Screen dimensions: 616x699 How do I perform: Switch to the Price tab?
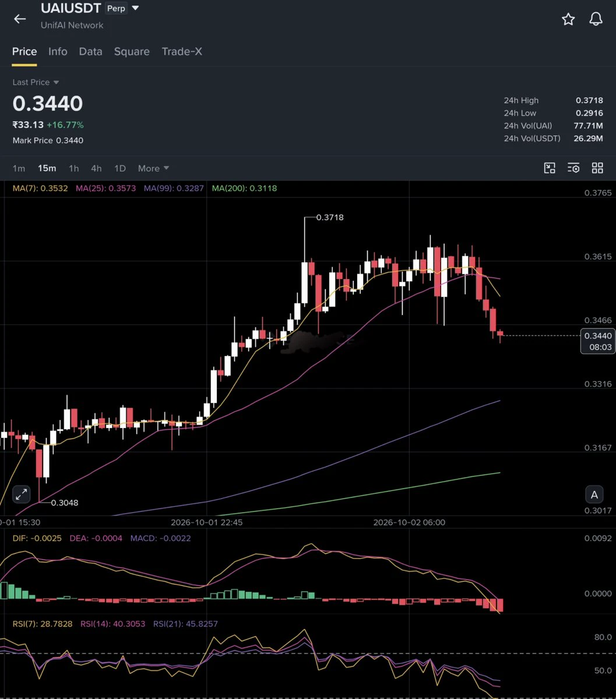tap(24, 51)
